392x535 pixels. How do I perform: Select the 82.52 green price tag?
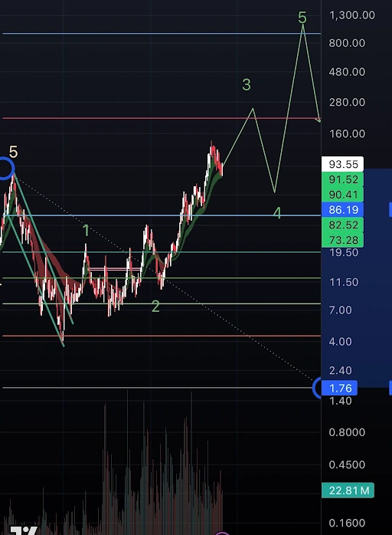coord(342,225)
